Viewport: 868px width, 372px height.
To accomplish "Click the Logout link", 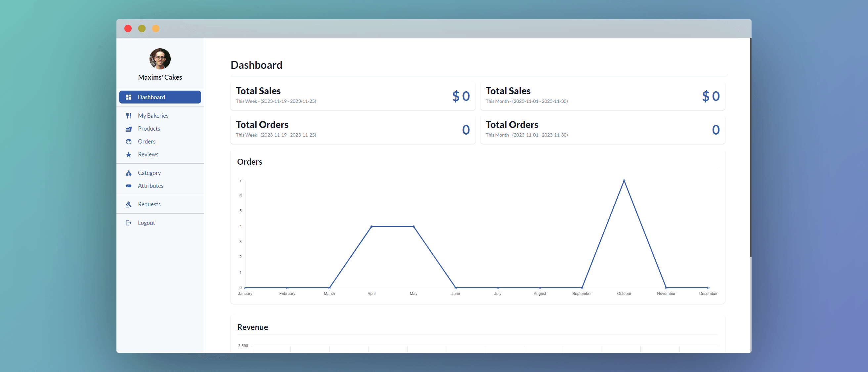I will click(x=146, y=223).
